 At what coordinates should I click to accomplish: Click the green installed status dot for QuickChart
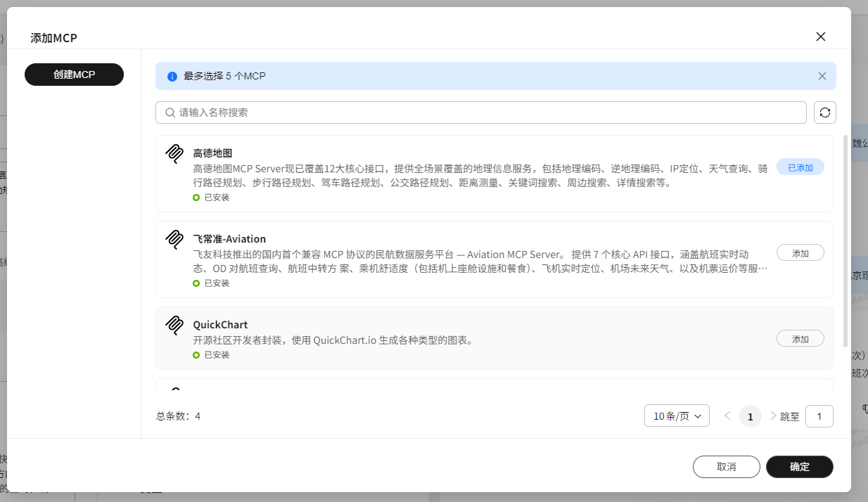(196, 354)
